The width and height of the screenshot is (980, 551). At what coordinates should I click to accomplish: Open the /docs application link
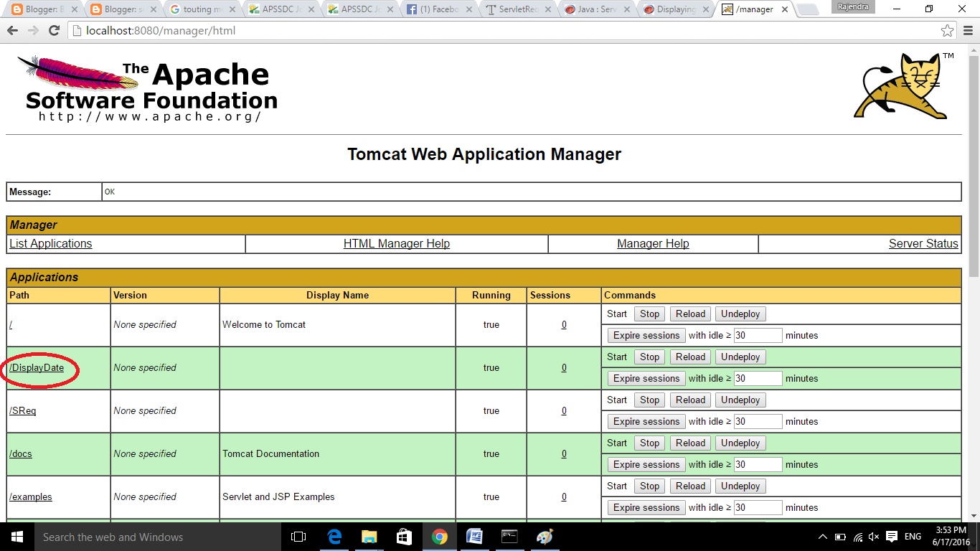(x=21, y=454)
